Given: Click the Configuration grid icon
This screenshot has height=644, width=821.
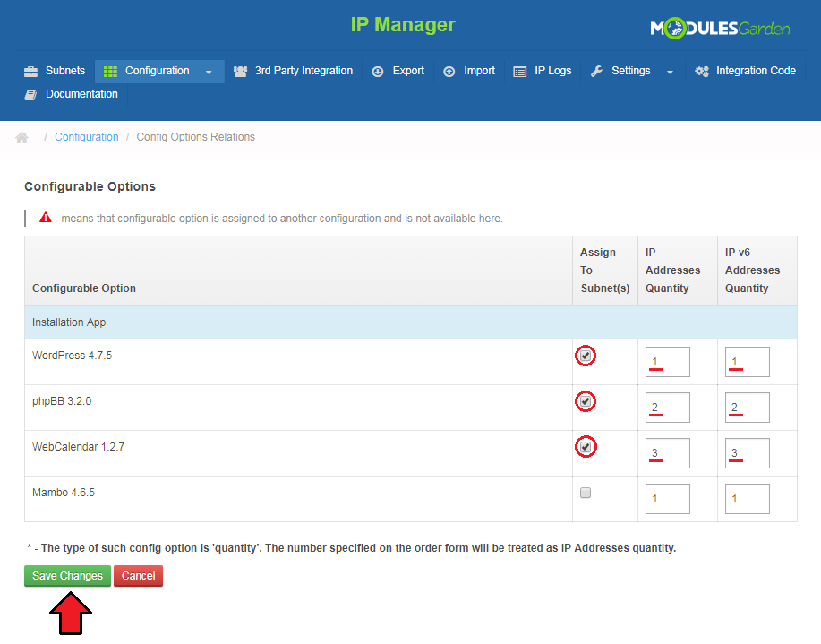Looking at the screenshot, I should [x=110, y=72].
